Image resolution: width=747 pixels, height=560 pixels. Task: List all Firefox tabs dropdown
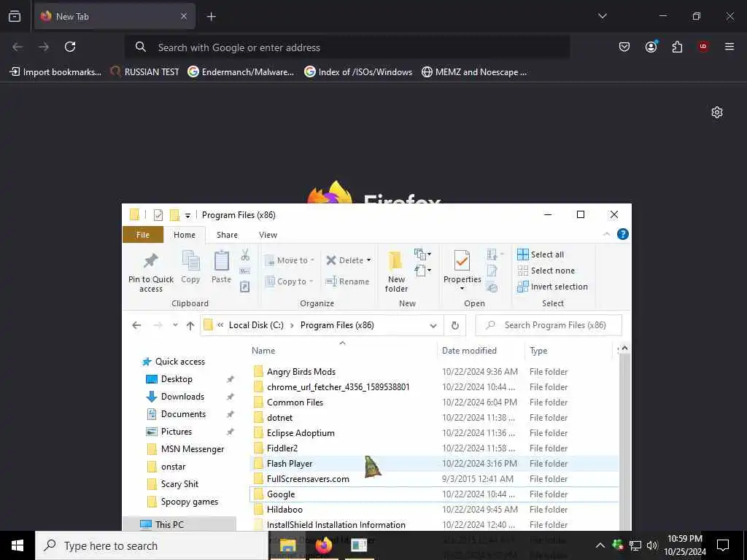click(x=602, y=16)
